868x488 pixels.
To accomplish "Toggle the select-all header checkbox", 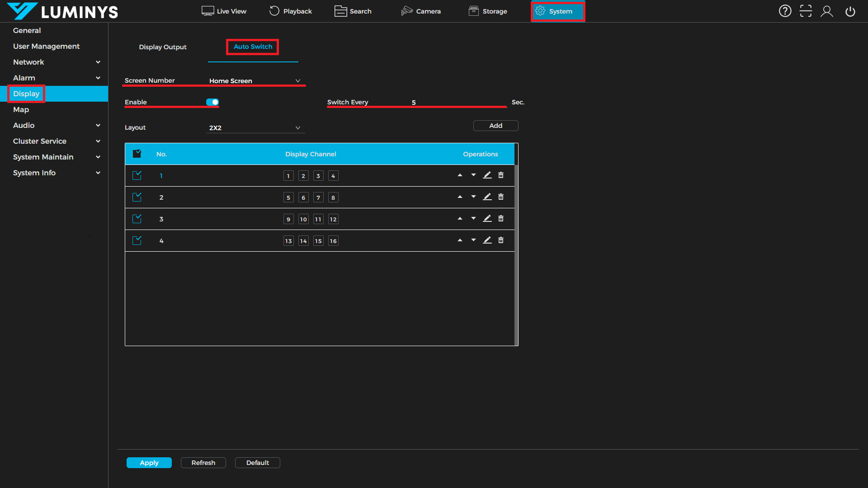I will [x=137, y=154].
